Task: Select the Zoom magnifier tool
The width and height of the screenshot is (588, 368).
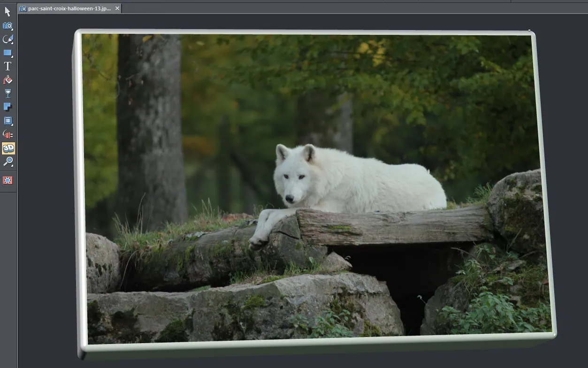Action: pyautogui.click(x=8, y=162)
